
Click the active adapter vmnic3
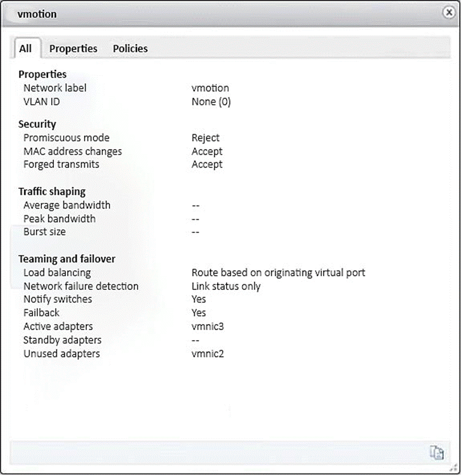click(207, 326)
